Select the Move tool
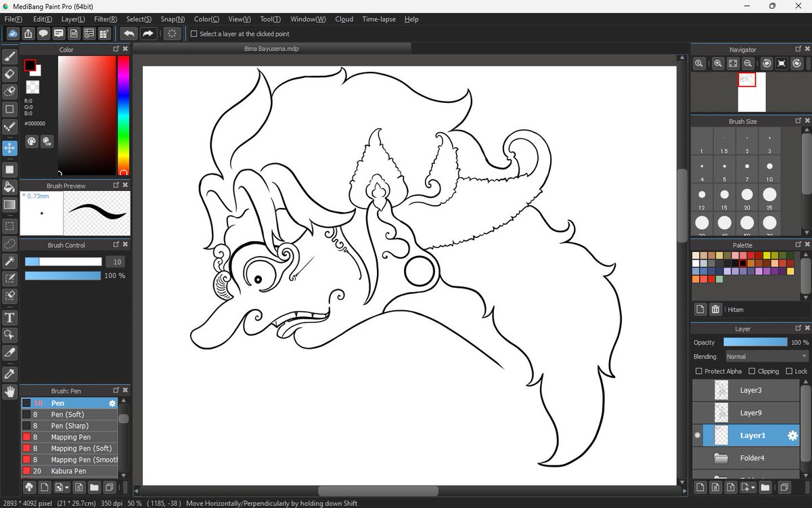This screenshot has width=812, height=508. (9, 148)
